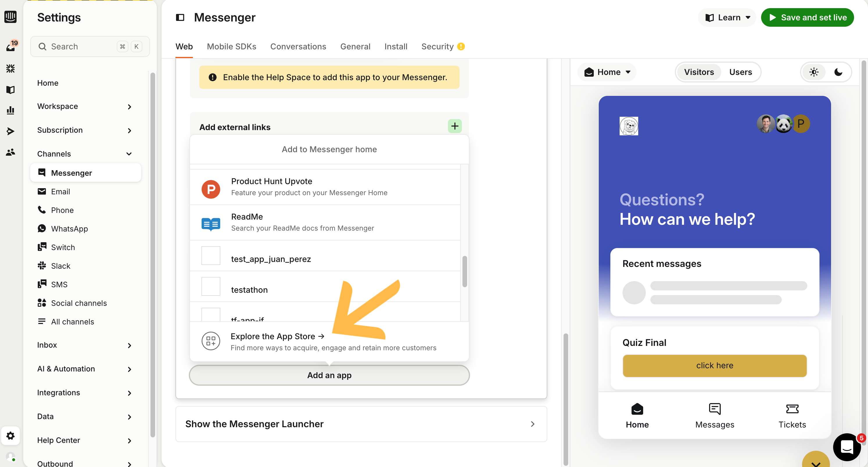Switch preview audience to Users
The image size is (868, 467).
[x=740, y=72]
